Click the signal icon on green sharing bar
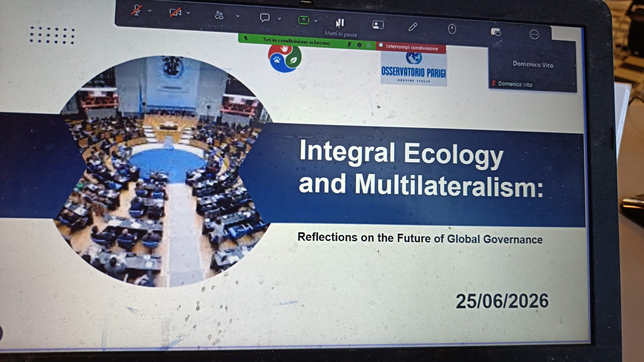 [369, 45]
